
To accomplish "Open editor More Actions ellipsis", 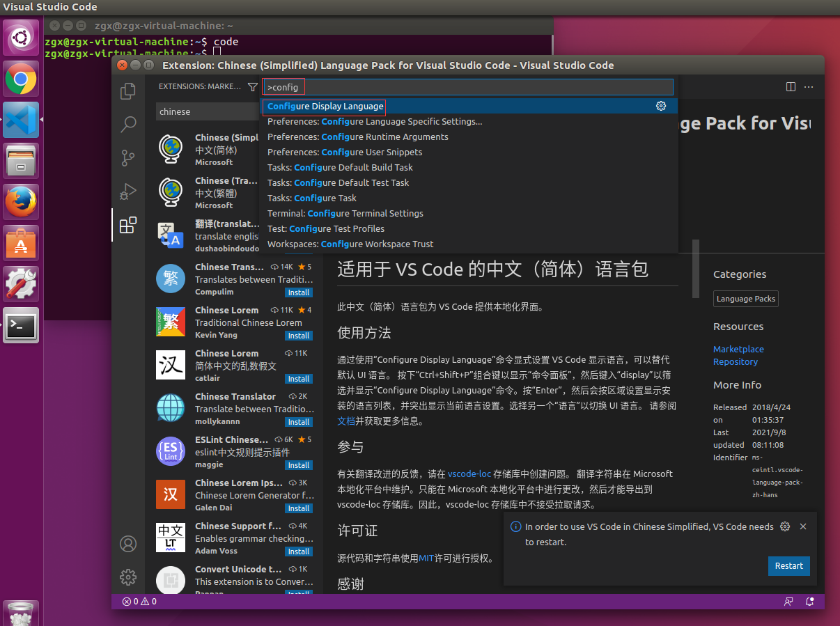I will [x=809, y=87].
